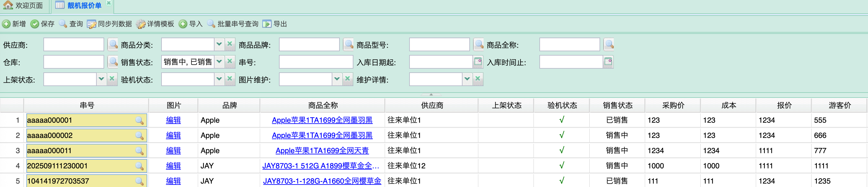The image size is (868, 187).
Task: Expand the 维护详情 dropdown
Action: (x=467, y=79)
